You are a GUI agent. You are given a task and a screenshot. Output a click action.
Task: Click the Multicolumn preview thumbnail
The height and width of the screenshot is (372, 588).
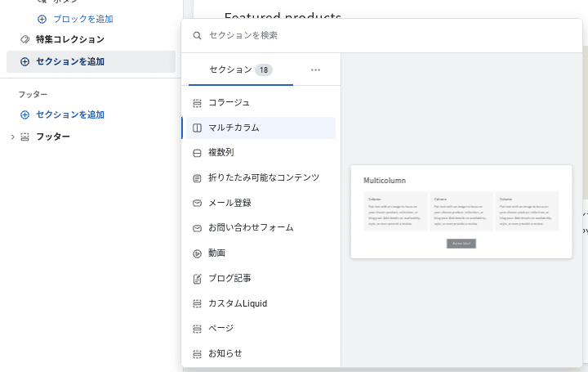tap(461, 212)
